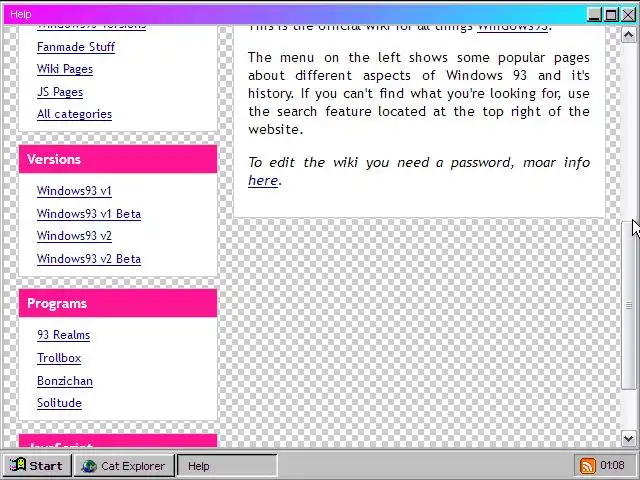Click the scrollbar up arrow
Screen dimensions: 640x480
pos(629,35)
